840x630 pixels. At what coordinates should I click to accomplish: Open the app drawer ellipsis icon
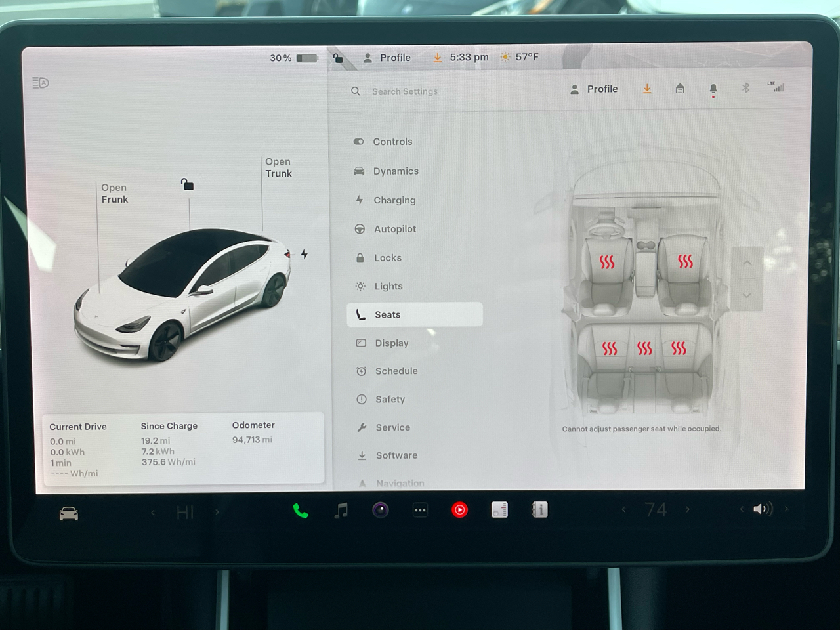pyautogui.click(x=420, y=509)
